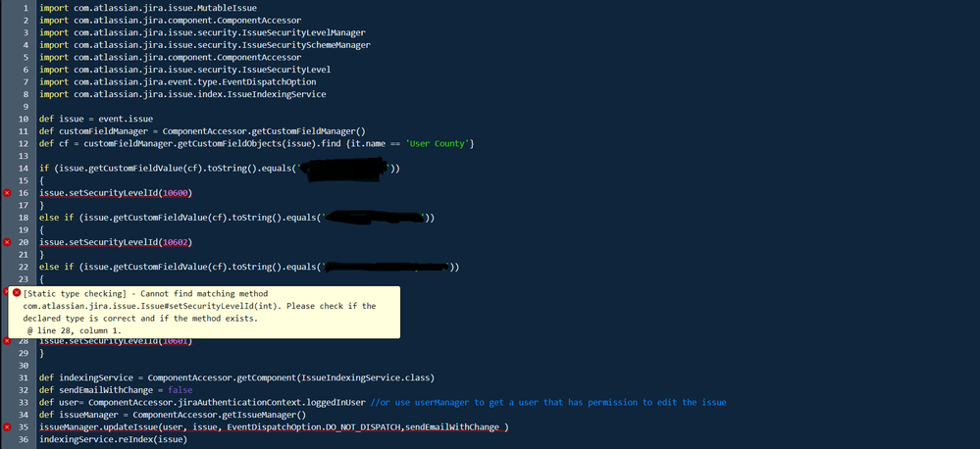Click line number 9 in the gutter

tap(26, 107)
